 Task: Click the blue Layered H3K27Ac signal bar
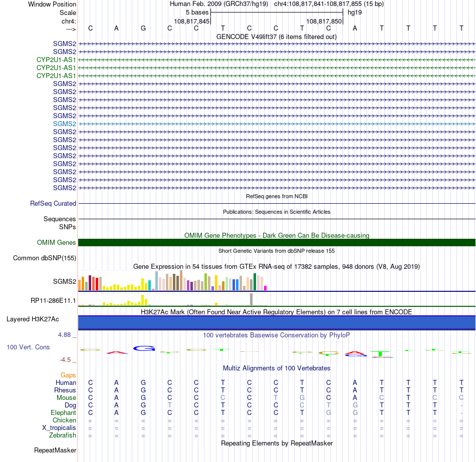(x=277, y=322)
